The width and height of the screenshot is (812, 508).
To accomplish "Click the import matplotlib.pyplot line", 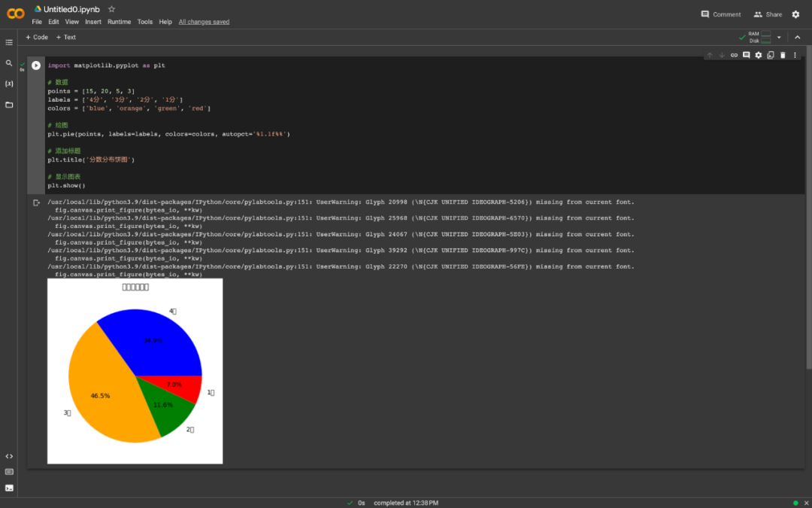I will 106,65.
